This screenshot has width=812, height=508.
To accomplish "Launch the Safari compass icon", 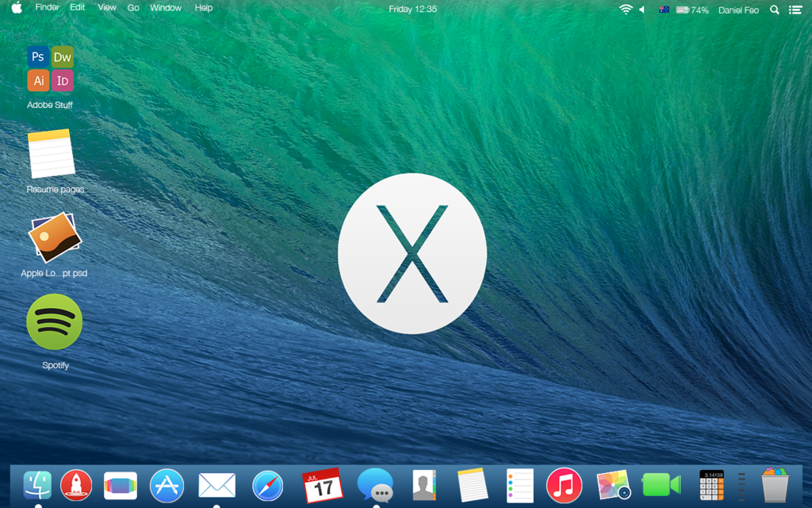I will [x=267, y=485].
